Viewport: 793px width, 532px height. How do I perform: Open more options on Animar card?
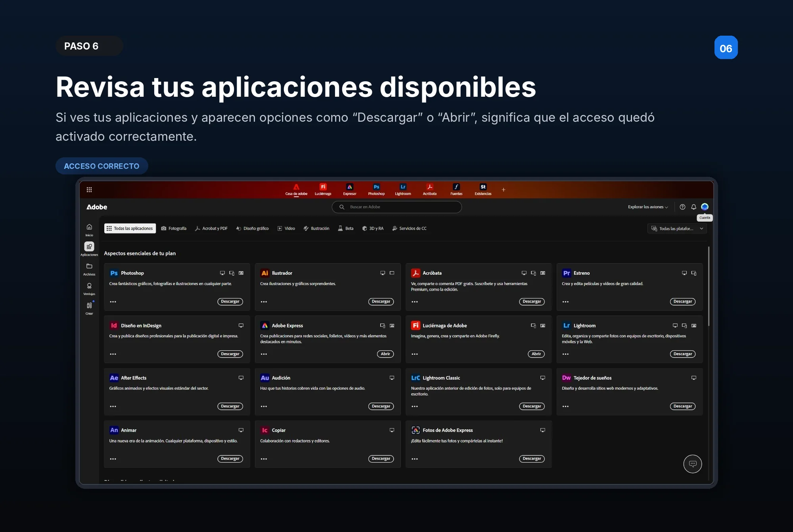point(113,459)
